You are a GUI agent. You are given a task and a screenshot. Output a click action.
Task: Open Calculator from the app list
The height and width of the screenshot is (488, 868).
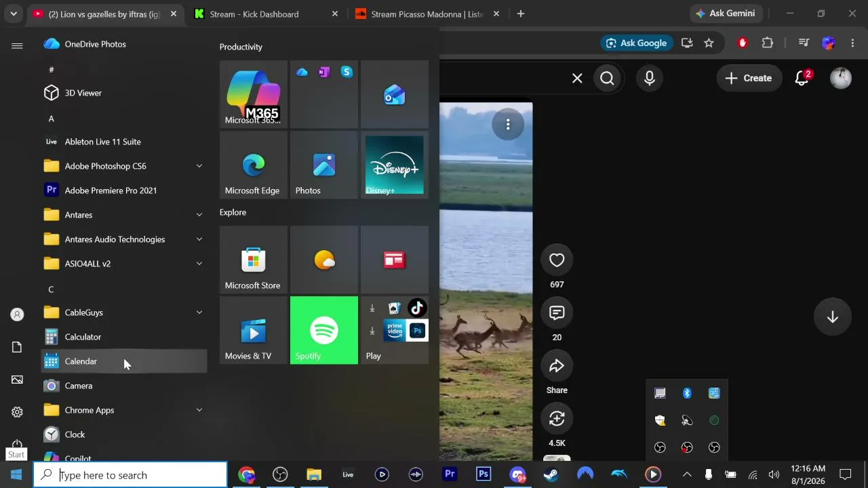click(x=124, y=337)
